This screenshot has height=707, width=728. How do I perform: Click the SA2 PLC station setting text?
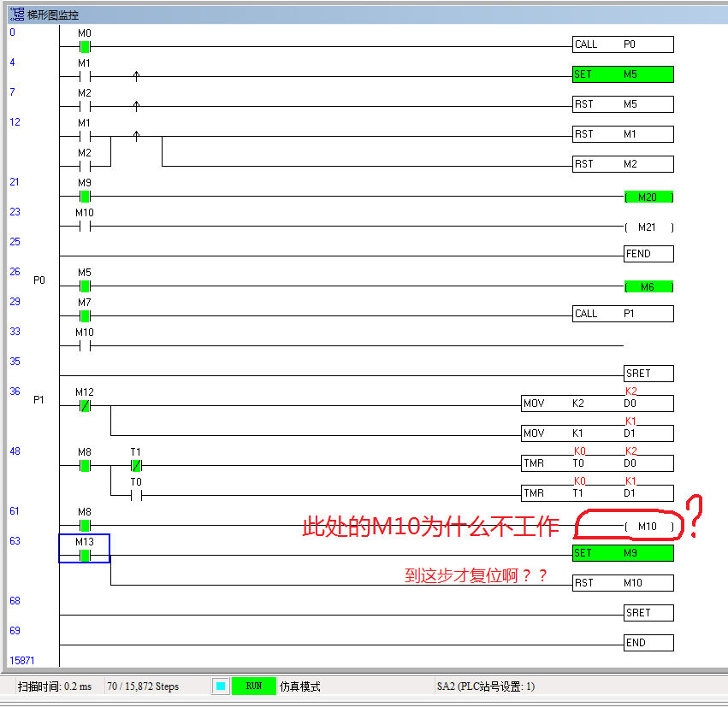coord(485,686)
